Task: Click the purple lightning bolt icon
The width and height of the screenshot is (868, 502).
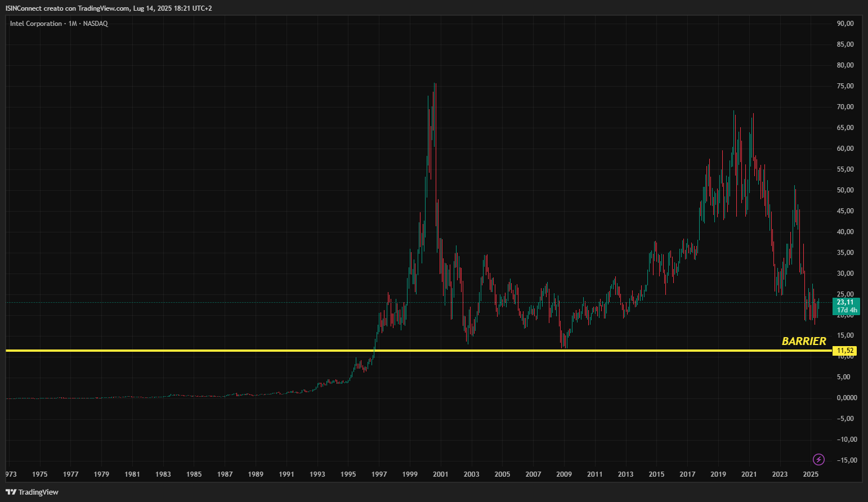Action: point(819,460)
